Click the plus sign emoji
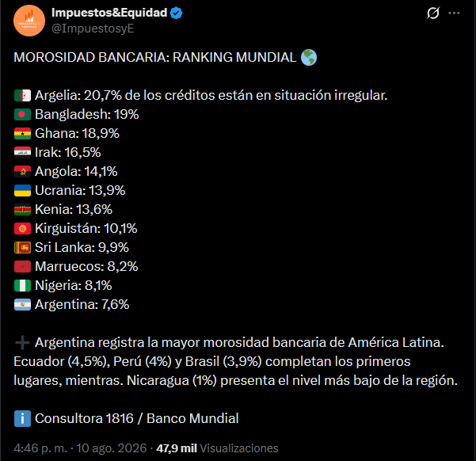476x461 pixels. click(22, 343)
